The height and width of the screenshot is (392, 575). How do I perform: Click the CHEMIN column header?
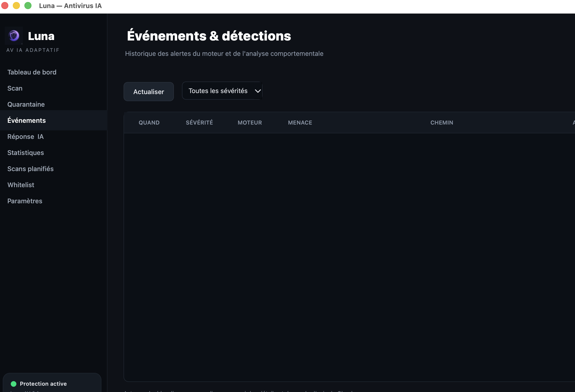pyautogui.click(x=442, y=123)
